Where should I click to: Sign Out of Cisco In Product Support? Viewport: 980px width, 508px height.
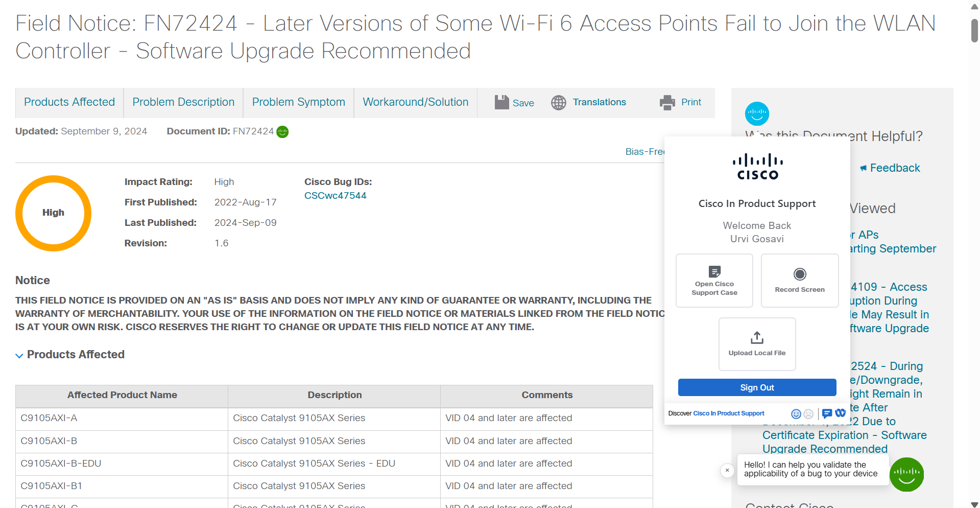(x=756, y=387)
